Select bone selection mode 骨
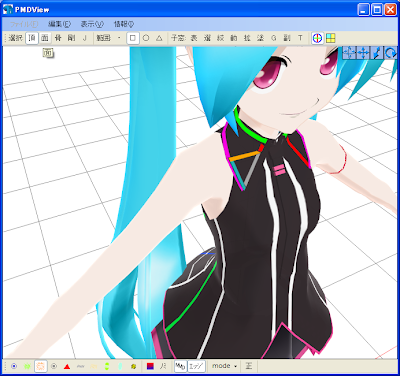 pyautogui.click(x=58, y=38)
